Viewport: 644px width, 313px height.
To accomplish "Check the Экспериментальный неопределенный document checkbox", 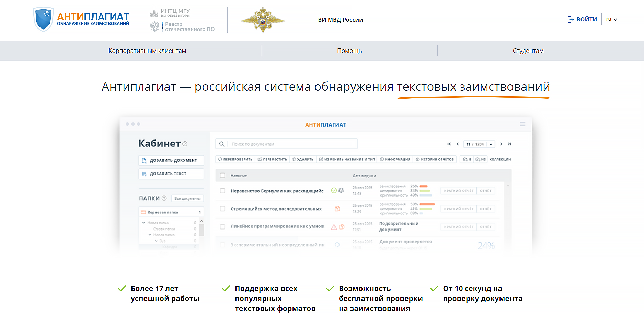I will tap(222, 245).
